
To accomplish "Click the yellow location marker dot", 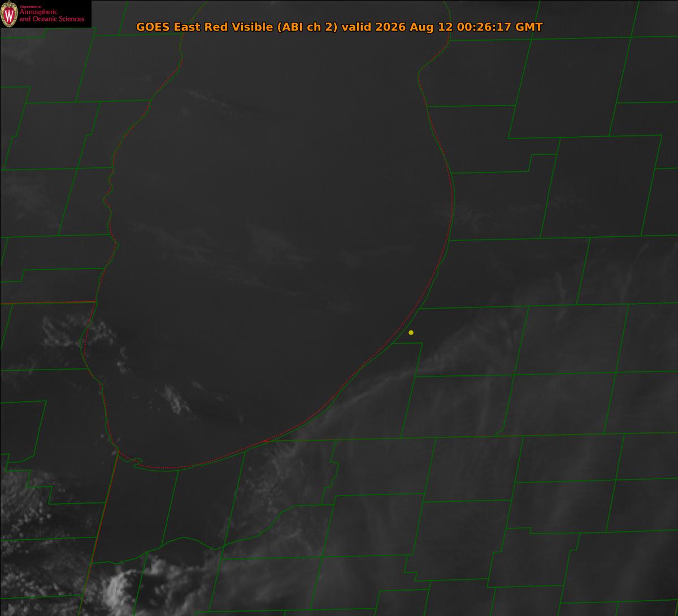I will coord(411,332).
